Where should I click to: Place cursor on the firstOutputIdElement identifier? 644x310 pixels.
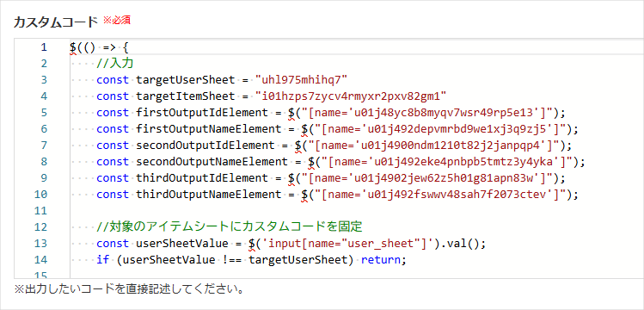click(x=202, y=113)
